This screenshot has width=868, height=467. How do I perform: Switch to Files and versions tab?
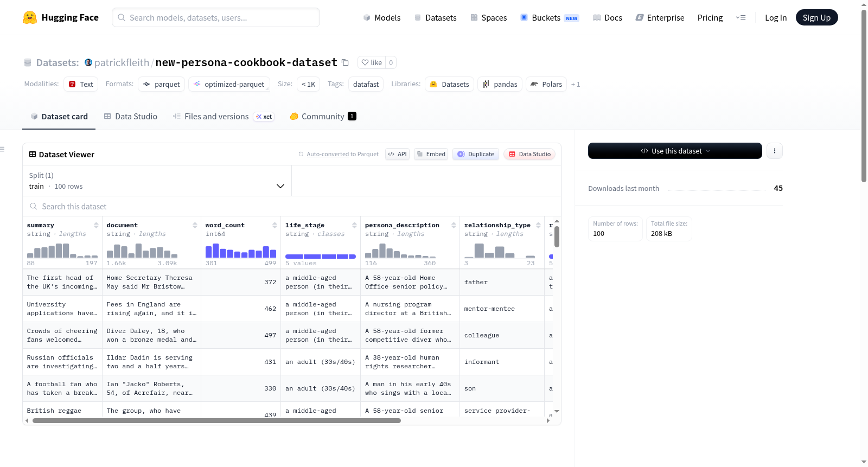click(224, 116)
